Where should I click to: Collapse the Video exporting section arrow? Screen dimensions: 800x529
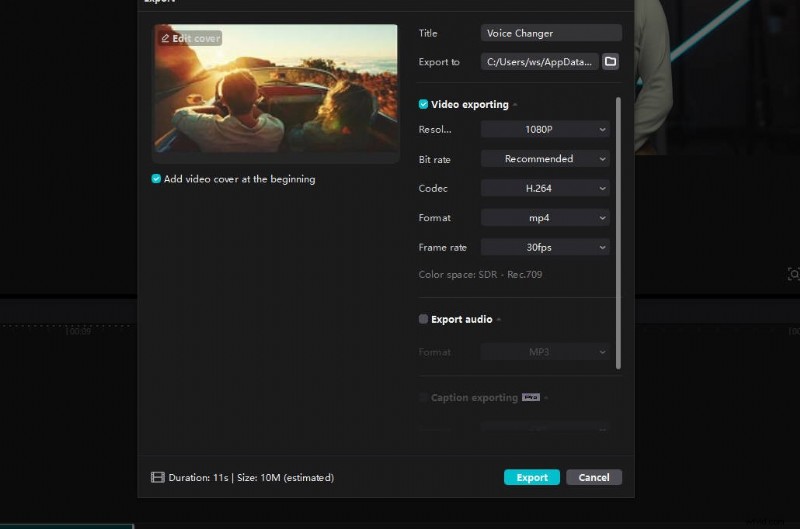516,105
